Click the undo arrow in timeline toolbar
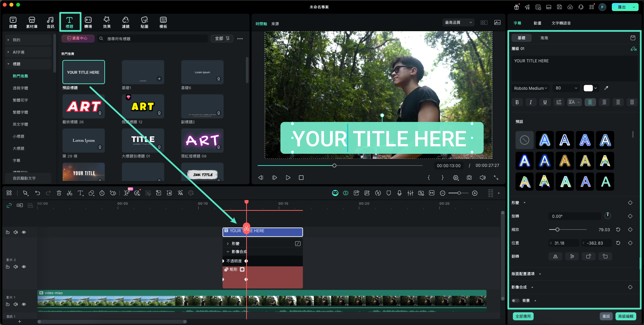Screen dimensions: 644x325 38,193
